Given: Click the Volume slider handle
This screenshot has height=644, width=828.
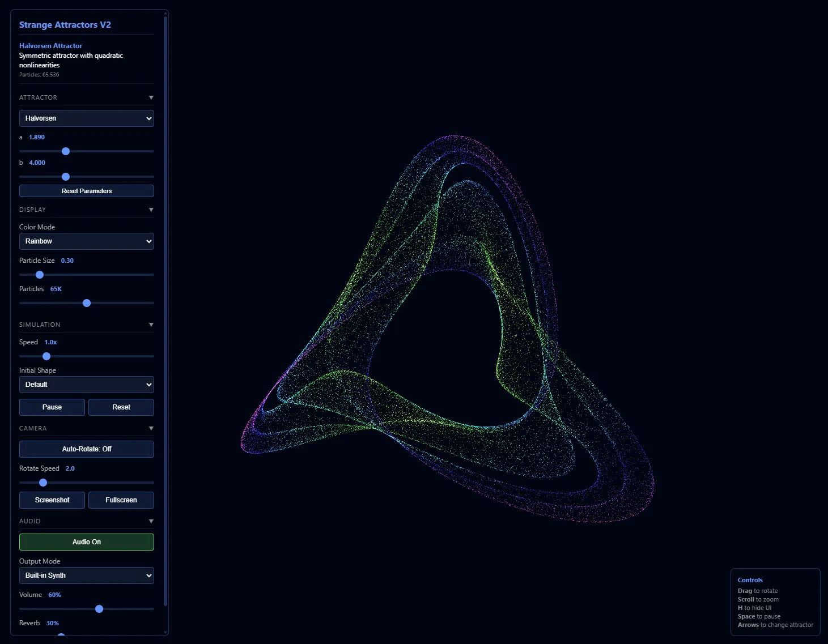Looking at the screenshot, I should click(x=99, y=608).
